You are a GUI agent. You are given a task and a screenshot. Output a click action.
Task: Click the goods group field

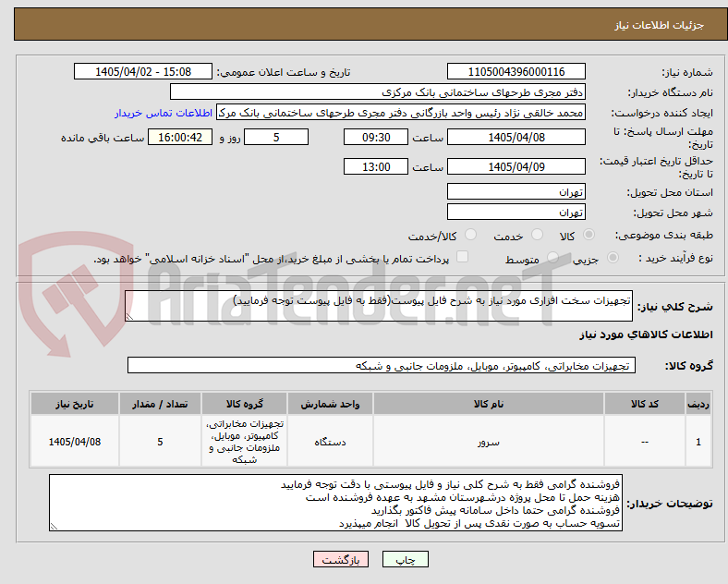tap(382, 365)
